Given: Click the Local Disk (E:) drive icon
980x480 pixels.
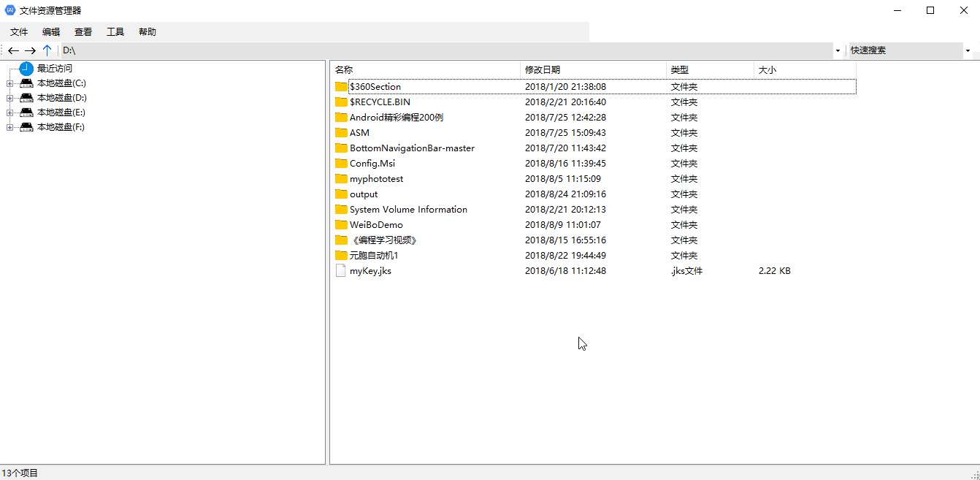Looking at the screenshot, I should pos(26,113).
